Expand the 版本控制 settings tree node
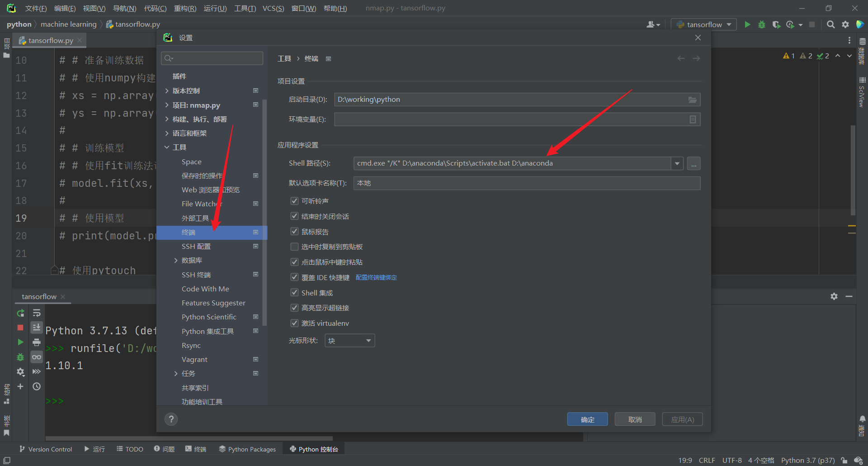 point(167,91)
